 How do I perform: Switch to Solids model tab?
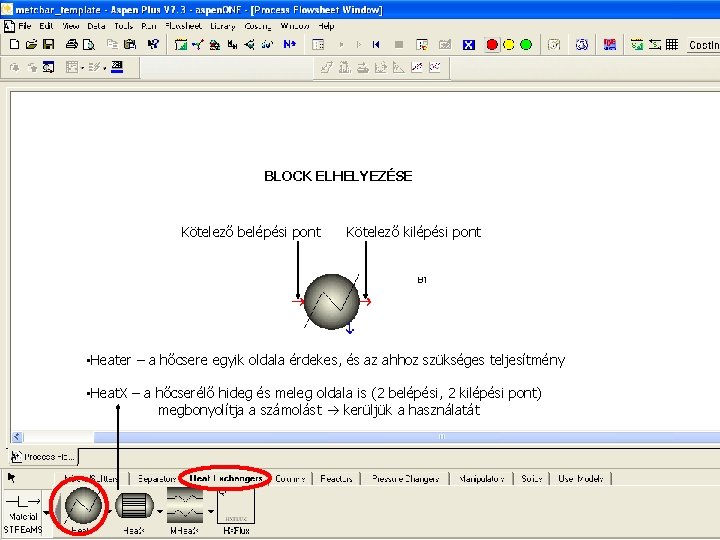click(x=532, y=478)
